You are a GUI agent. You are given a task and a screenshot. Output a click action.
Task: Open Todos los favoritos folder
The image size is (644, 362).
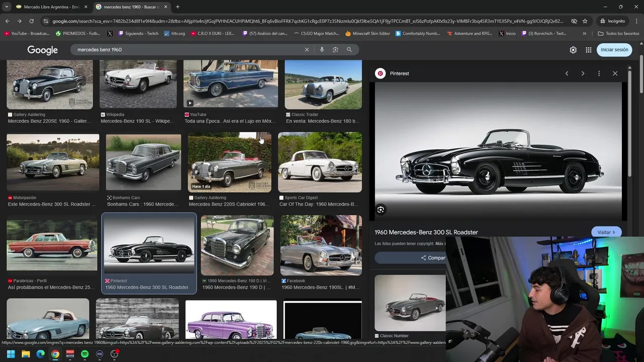(618, 34)
